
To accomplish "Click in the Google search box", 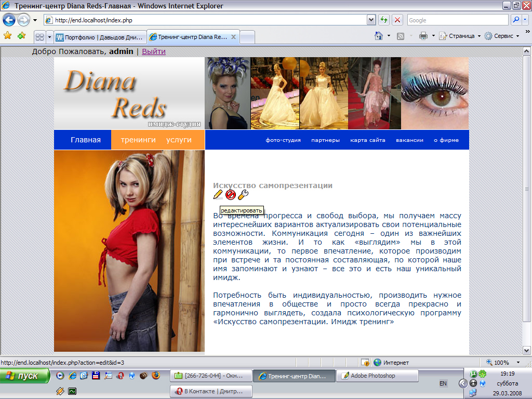I will [457, 20].
